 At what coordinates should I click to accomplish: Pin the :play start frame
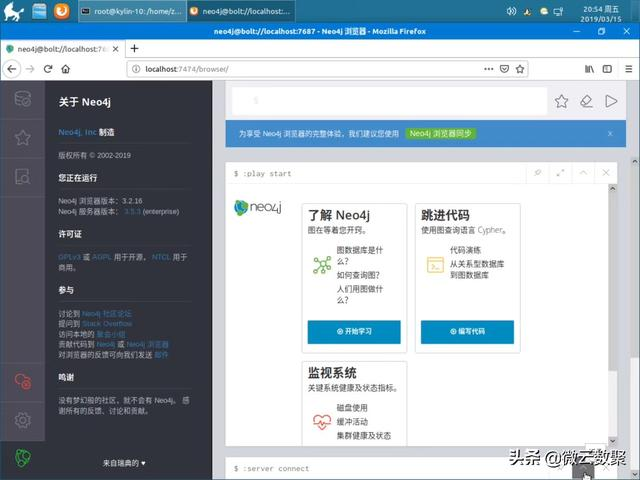(538, 173)
